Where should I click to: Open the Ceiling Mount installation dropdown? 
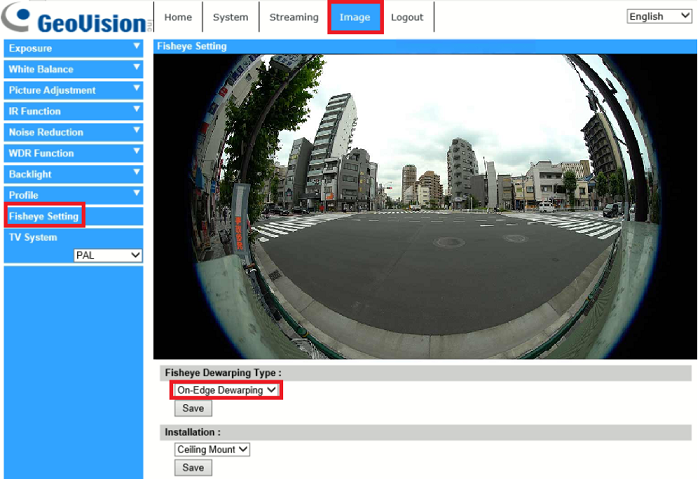pos(212,450)
